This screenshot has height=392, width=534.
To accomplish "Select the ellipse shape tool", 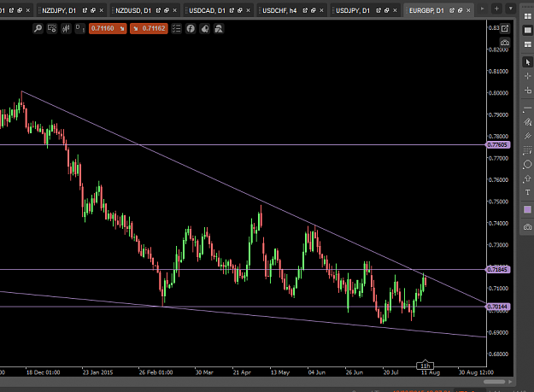I will pyautogui.click(x=527, y=164).
